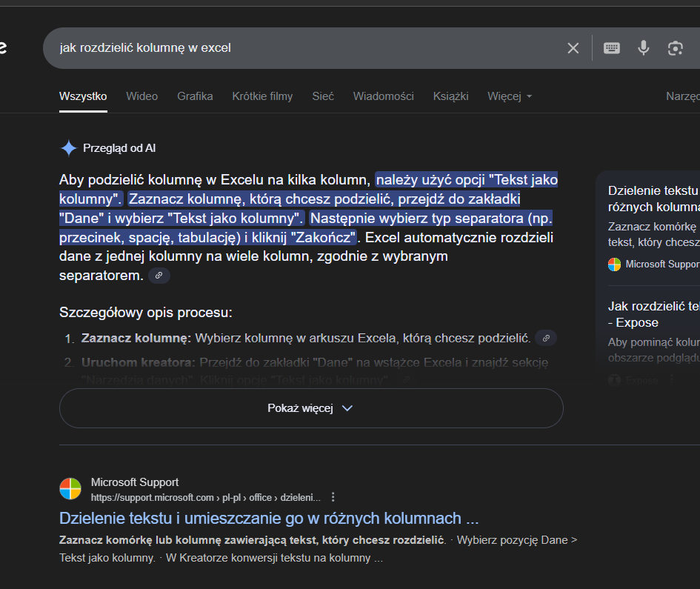Open the source link chip beside 'Zaznacz kolumnę' step
This screenshot has width=700, height=589.
545,338
